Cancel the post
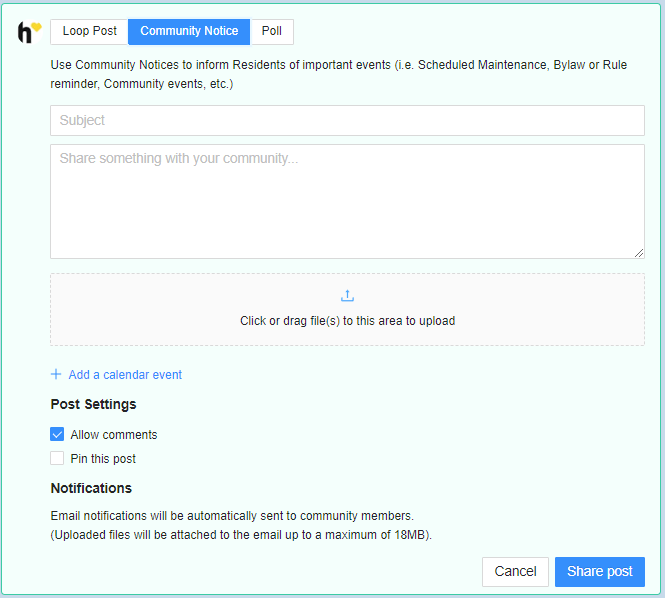The height and width of the screenshot is (598, 665). click(x=515, y=572)
